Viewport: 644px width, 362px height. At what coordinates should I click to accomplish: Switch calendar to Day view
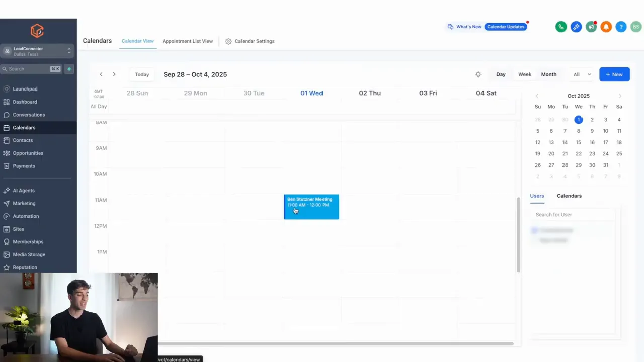tap(501, 74)
